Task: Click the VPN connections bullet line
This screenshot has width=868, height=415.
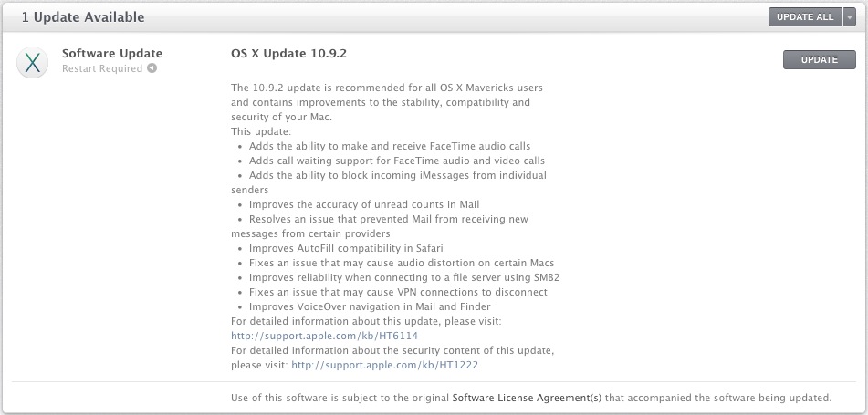Action: tap(398, 292)
